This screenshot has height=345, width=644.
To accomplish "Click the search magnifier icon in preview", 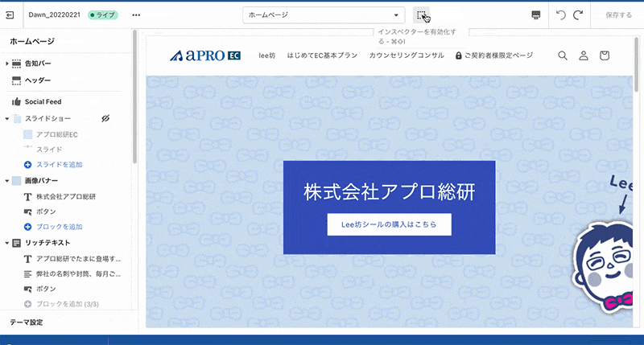I will (563, 55).
